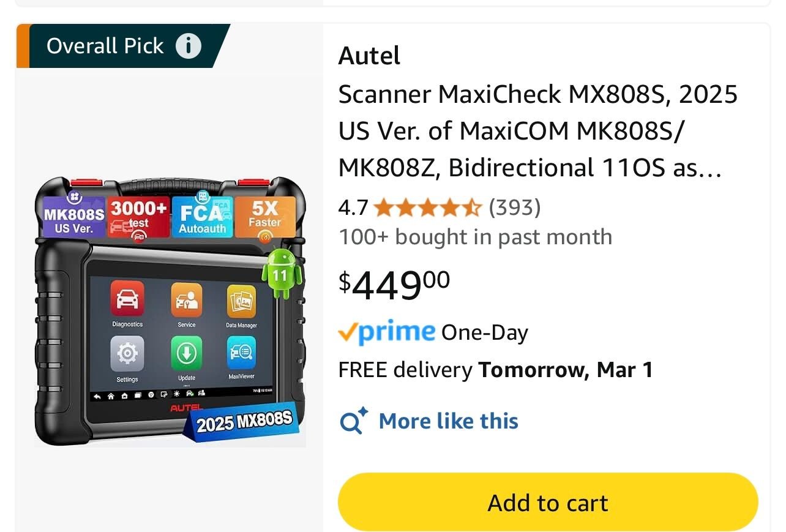Click the Data Manager icon on scanner
This screenshot has height=532, width=786.
click(241, 301)
